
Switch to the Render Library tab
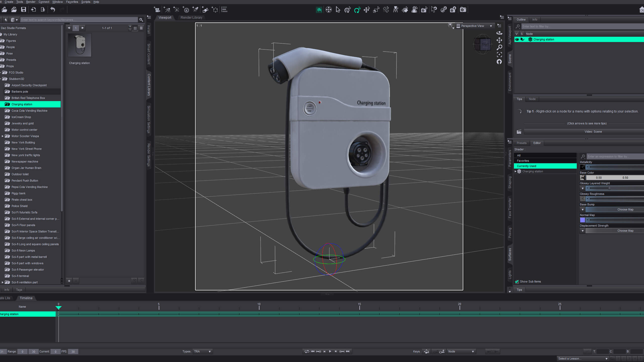[x=191, y=18]
